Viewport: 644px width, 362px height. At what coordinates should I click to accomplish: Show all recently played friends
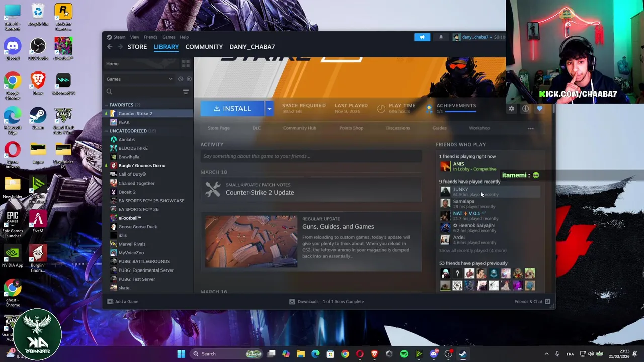pyautogui.click(x=472, y=250)
